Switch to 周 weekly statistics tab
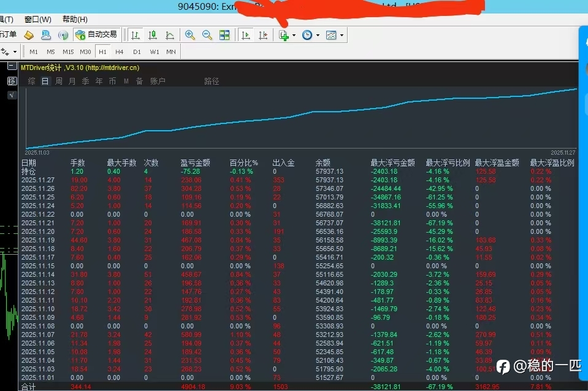Image resolution: width=588 pixels, height=391 pixels. tap(58, 81)
